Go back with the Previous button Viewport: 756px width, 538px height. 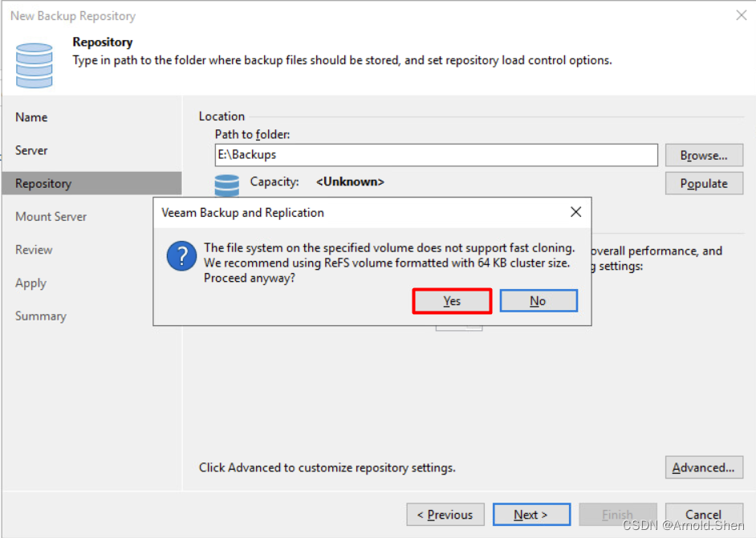[x=445, y=515]
